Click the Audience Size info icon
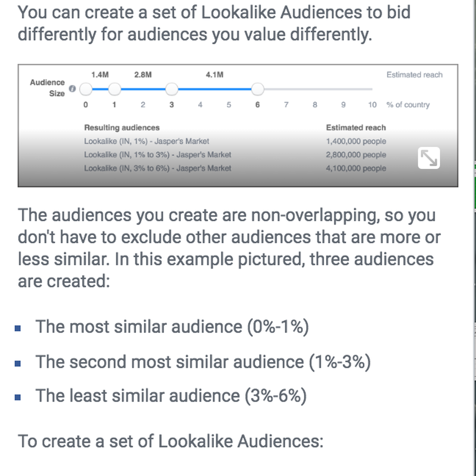 [x=72, y=89]
